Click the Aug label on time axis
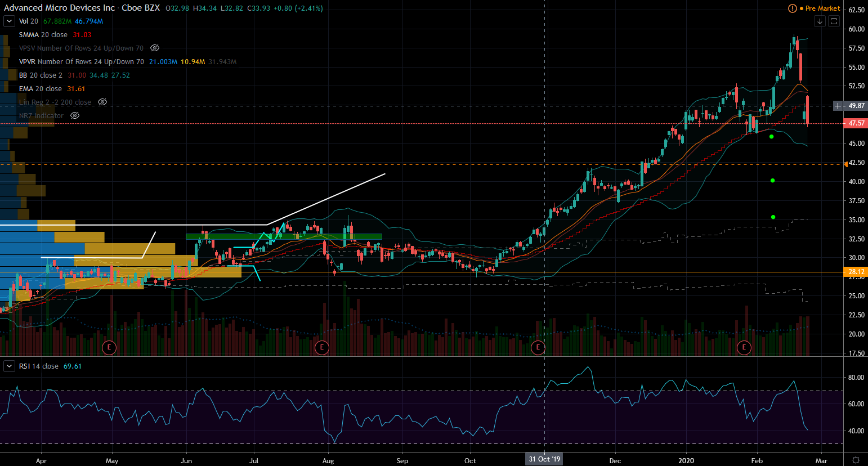The width and height of the screenshot is (868, 466). [328, 460]
